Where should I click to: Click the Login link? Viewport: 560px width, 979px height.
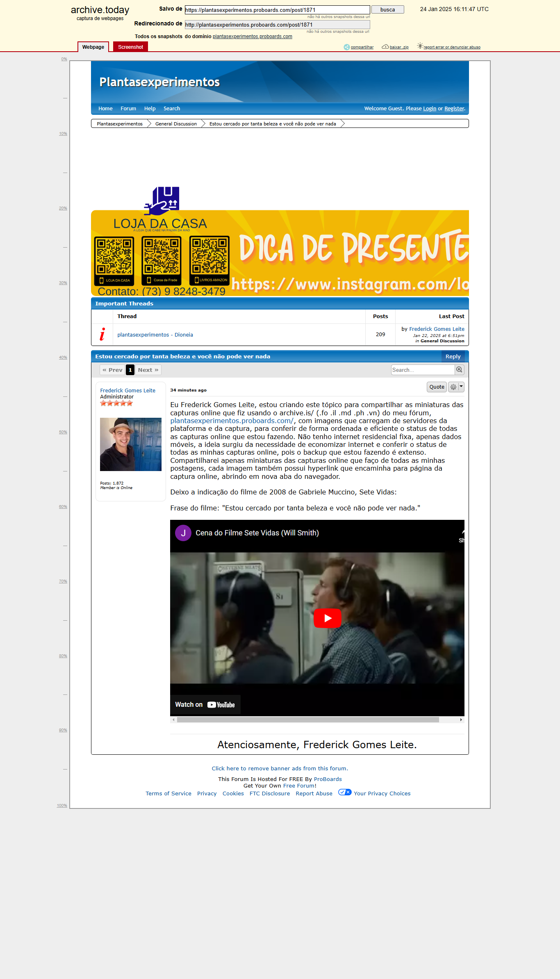(430, 109)
